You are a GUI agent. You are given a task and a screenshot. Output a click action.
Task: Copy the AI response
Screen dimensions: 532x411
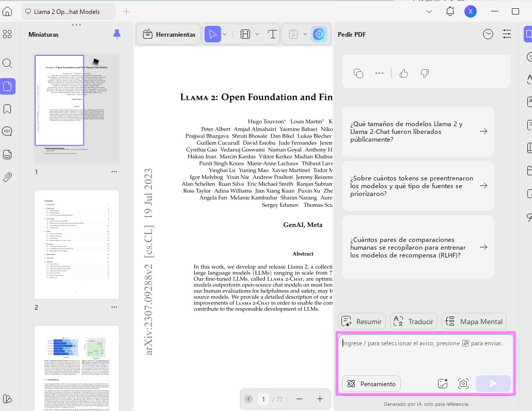(x=358, y=73)
